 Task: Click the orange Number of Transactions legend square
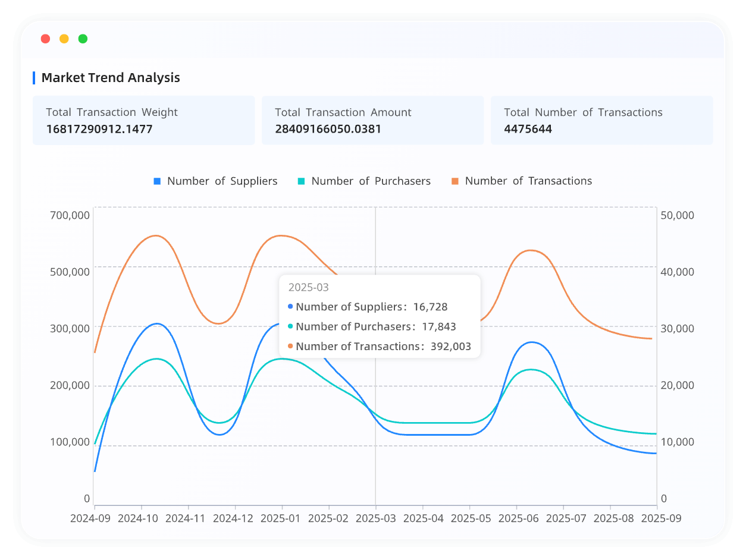pos(455,181)
